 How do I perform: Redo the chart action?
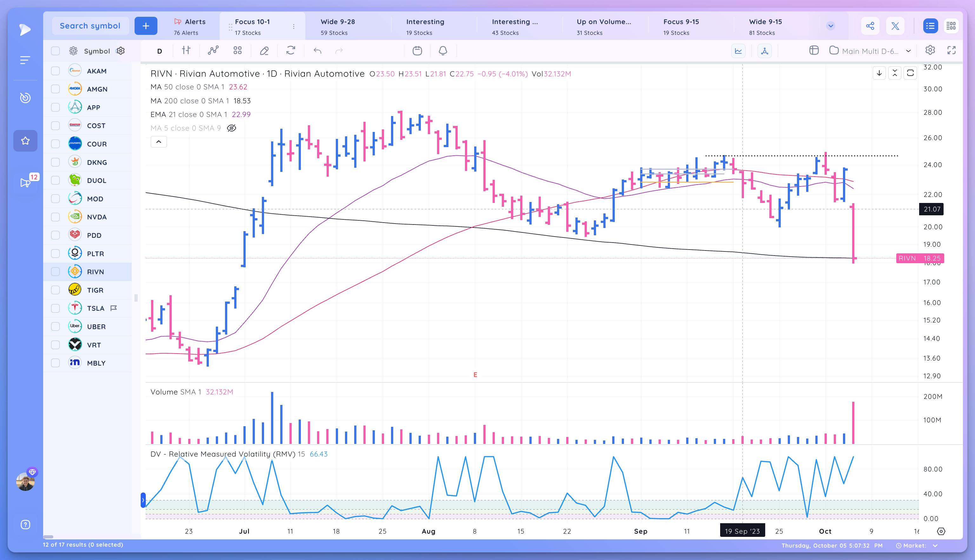click(339, 50)
